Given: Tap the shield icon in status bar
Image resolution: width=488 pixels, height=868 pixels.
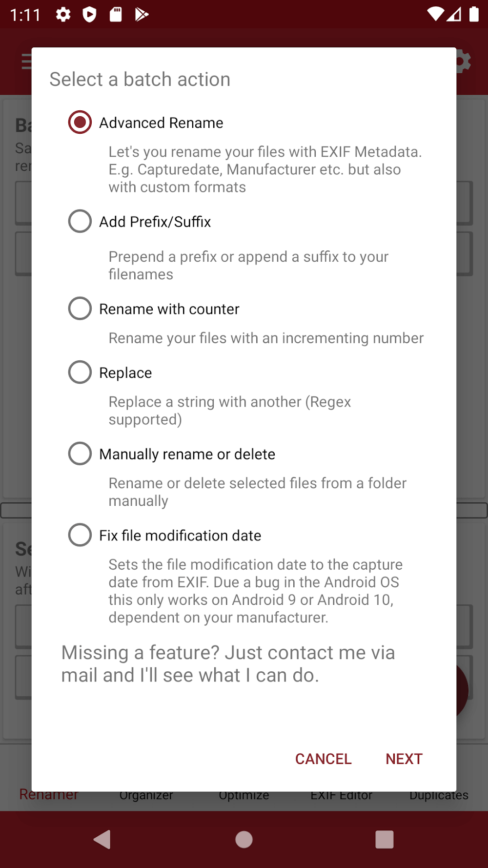Looking at the screenshot, I should (89, 15).
